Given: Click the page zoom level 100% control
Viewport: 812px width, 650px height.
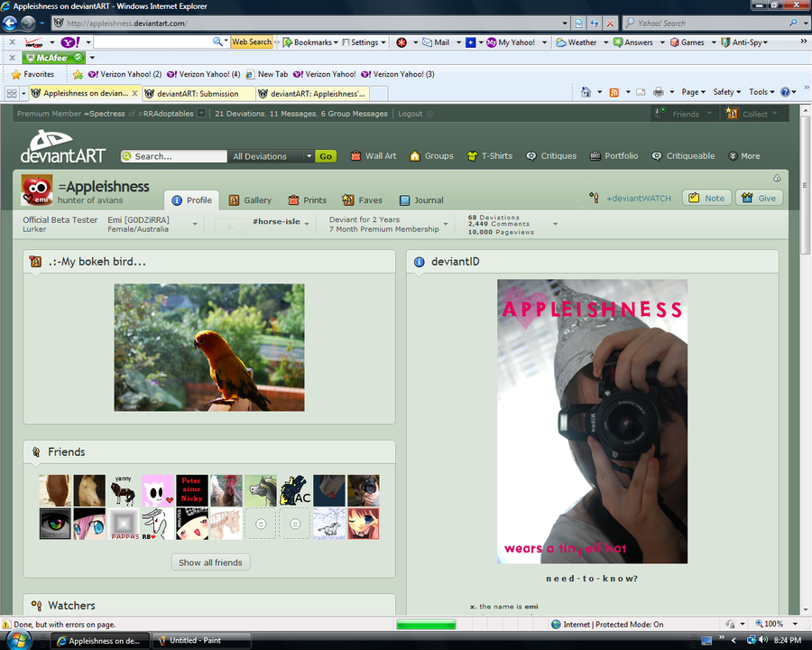Looking at the screenshot, I should pos(774,624).
